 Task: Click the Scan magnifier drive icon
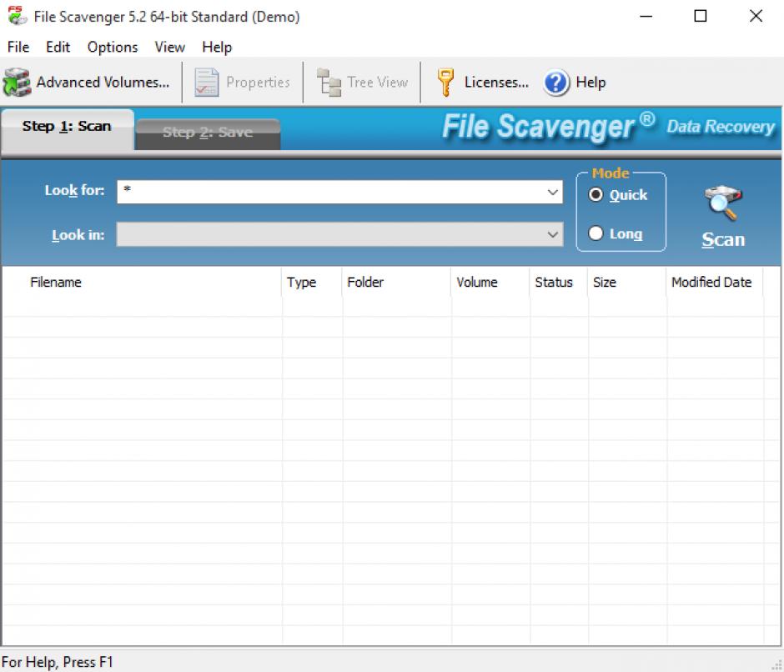(723, 203)
